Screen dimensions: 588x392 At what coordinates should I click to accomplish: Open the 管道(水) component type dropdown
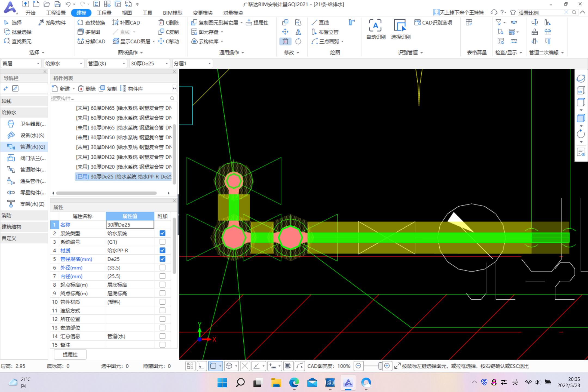(x=107, y=63)
